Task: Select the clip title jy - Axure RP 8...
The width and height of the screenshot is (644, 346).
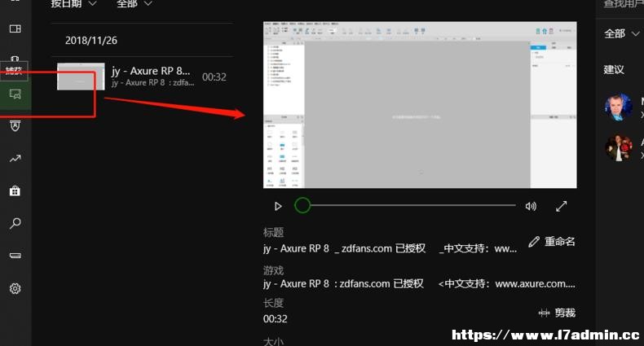Action: (x=151, y=71)
